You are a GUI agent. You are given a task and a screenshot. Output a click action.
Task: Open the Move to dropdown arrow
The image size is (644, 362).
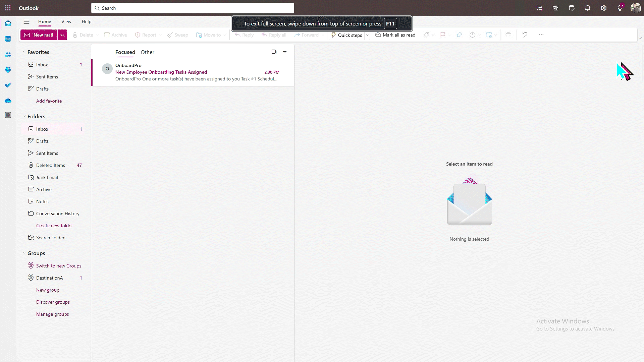click(x=225, y=35)
